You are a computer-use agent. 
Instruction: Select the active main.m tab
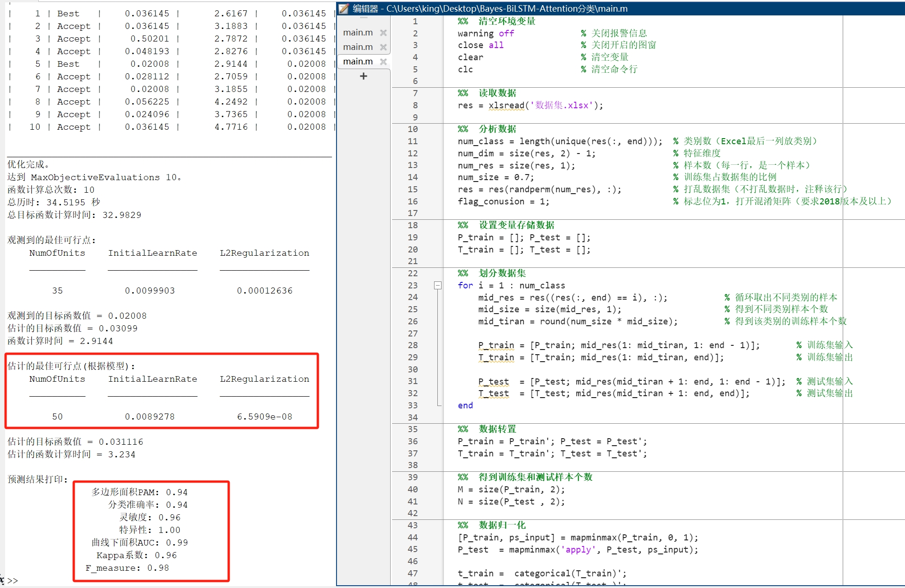(x=358, y=61)
